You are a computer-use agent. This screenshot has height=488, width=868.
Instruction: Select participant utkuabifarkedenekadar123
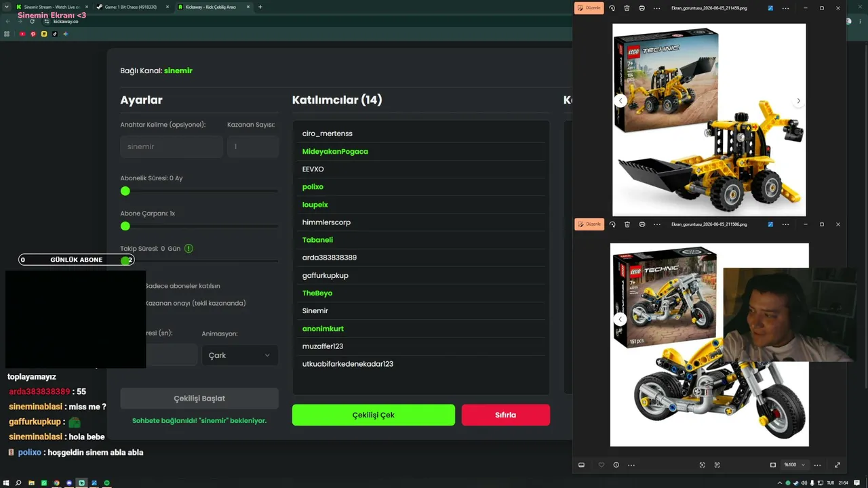tap(421, 364)
